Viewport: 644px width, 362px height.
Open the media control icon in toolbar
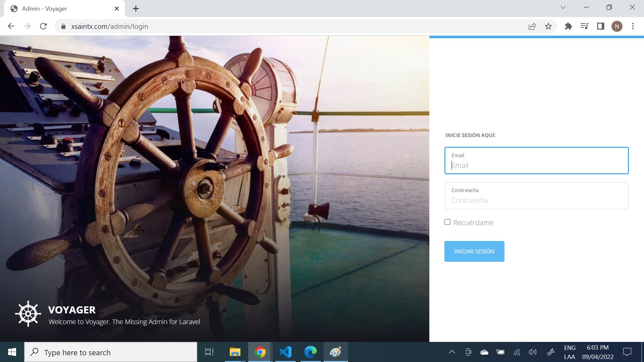pyautogui.click(x=584, y=26)
